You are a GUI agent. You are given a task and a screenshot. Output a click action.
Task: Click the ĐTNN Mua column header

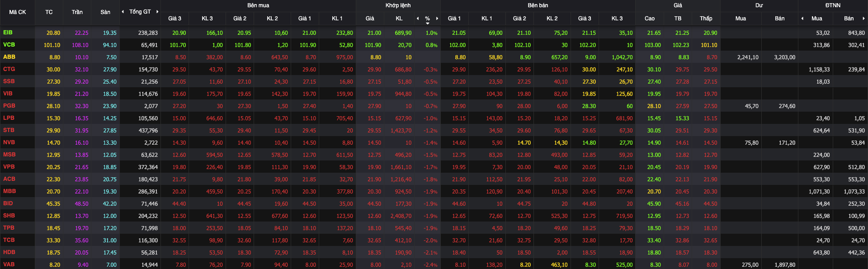[x=817, y=19]
